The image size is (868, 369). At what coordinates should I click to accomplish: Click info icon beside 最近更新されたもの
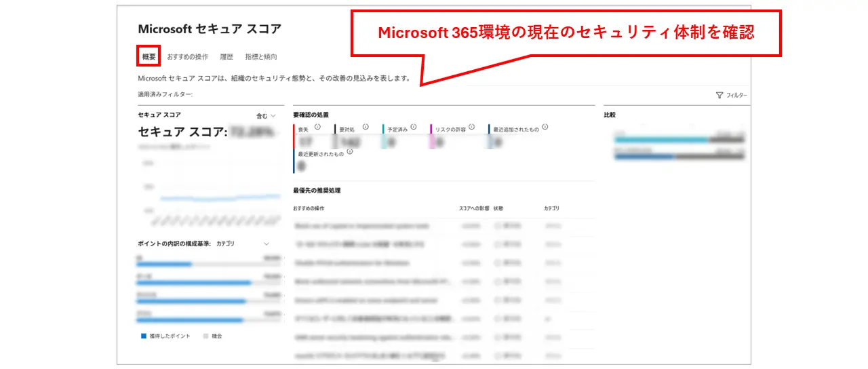tap(349, 152)
